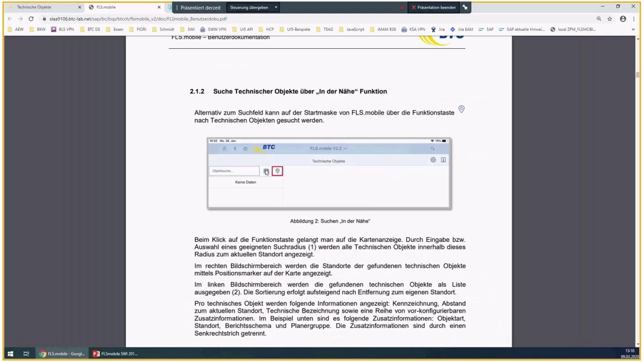Pin the presentation toolbar
Image resolution: width=644 pixels, height=362 pixels.
(465, 7)
